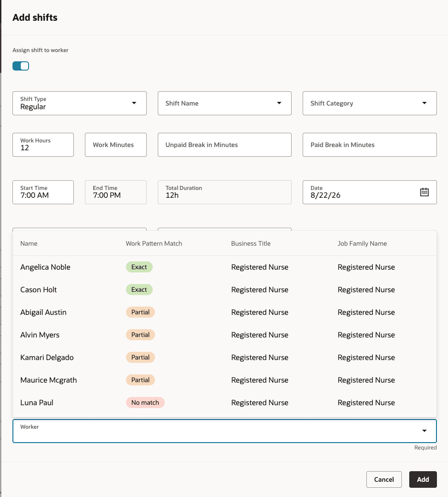448x497 pixels.
Task: Click the End Time field
Action: (116, 192)
